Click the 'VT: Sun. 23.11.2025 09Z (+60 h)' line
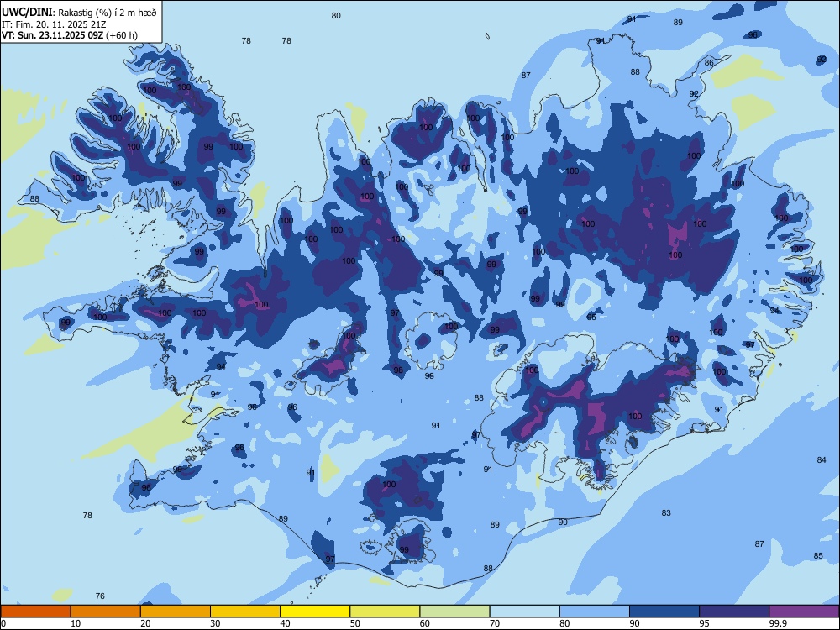The width and height of the screenshot is (840, 630). (70, 35)
